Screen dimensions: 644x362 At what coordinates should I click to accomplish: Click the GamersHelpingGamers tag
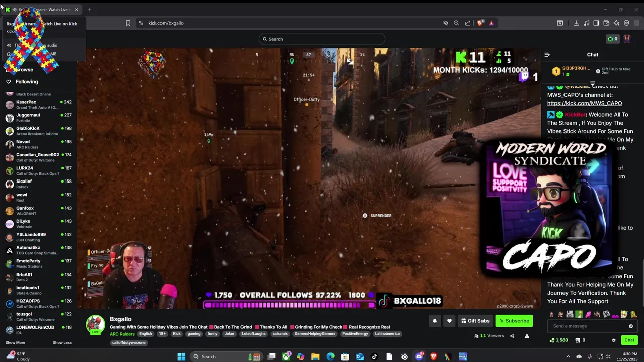pyautogui.click(x=315, y=334)
